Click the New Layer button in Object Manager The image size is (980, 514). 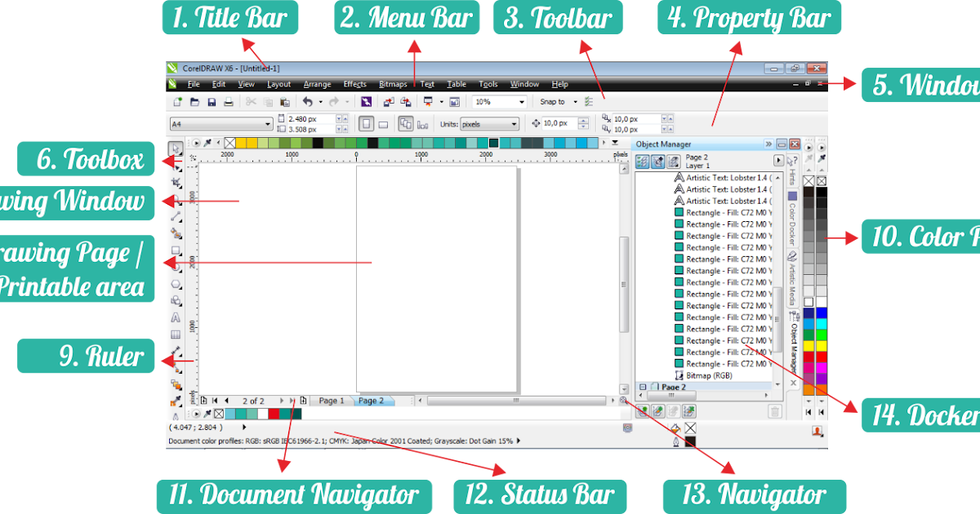(643, 413)
